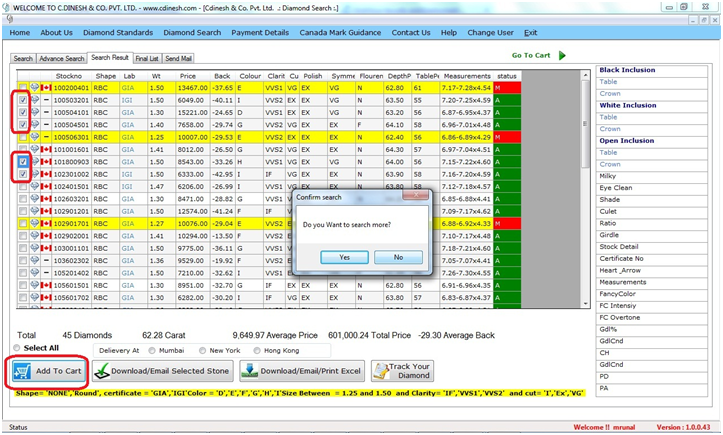Click diamond icon in row 102901701
Screen dimensions: 723x435
(35, 223)
